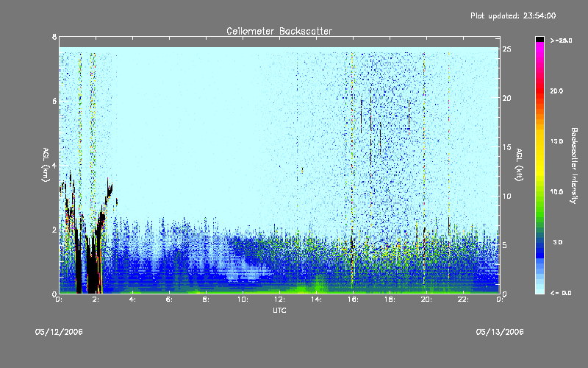Click the "10.0" colorbar label
This screenshot has width=588, height=368.
556,192
